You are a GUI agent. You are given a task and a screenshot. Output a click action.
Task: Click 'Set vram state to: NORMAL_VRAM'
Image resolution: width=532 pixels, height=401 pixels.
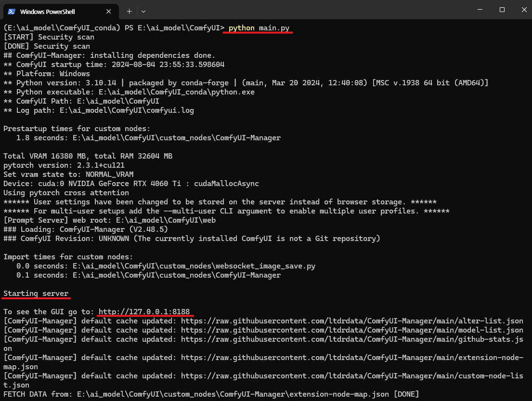point(68,174)
